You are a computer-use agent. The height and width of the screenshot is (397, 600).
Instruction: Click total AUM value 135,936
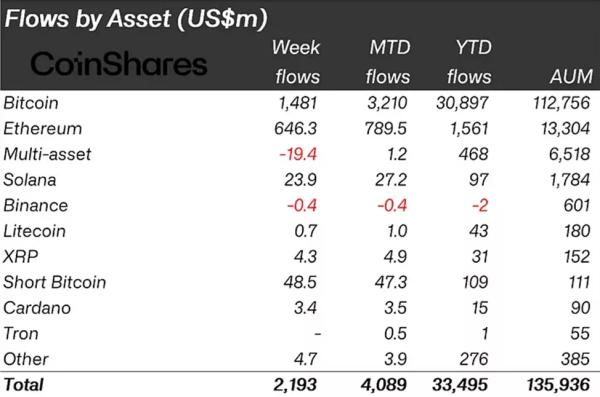click(558, 385)
